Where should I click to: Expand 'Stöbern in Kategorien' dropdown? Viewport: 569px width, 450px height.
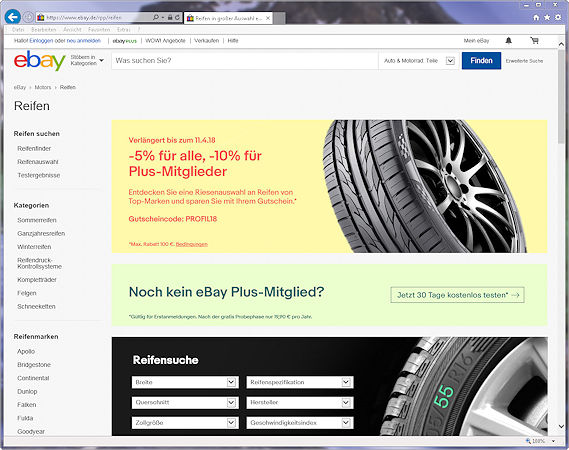click(87, 60)
